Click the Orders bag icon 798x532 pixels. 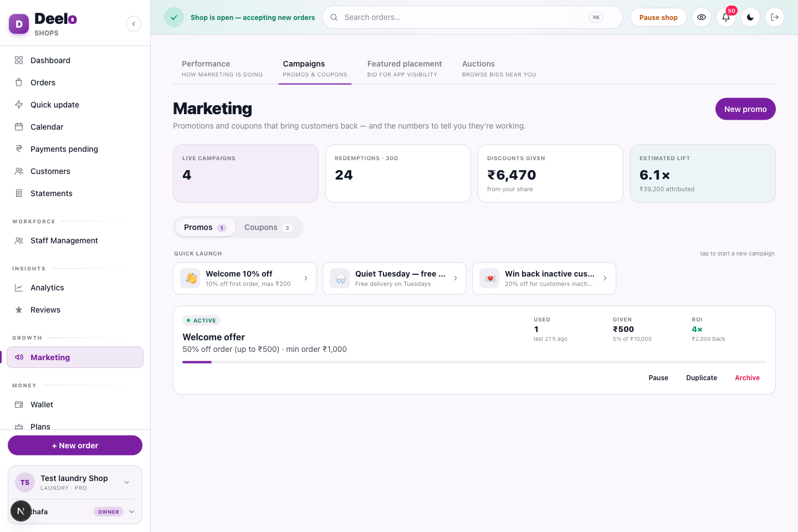point(19,83)
